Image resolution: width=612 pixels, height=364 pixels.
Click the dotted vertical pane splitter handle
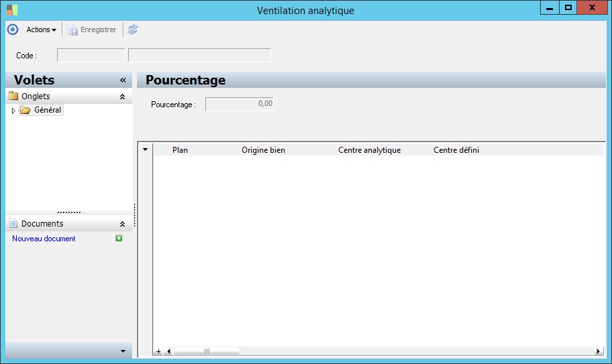135,215
